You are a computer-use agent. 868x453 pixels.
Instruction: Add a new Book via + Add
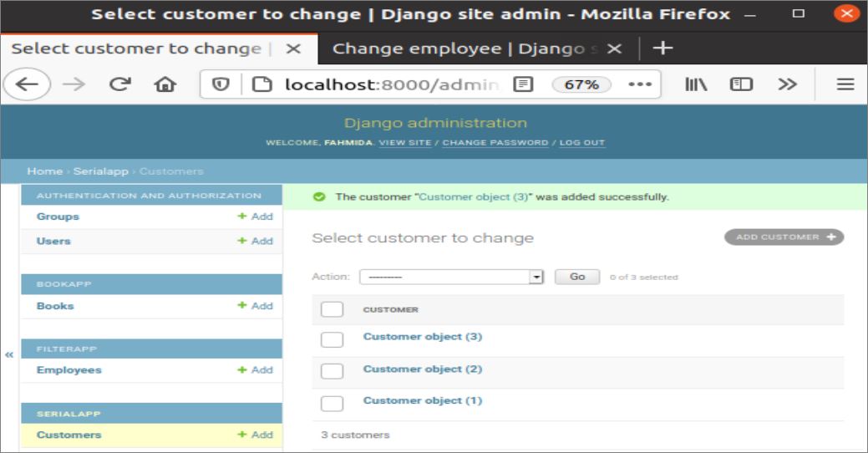point(255,306)
